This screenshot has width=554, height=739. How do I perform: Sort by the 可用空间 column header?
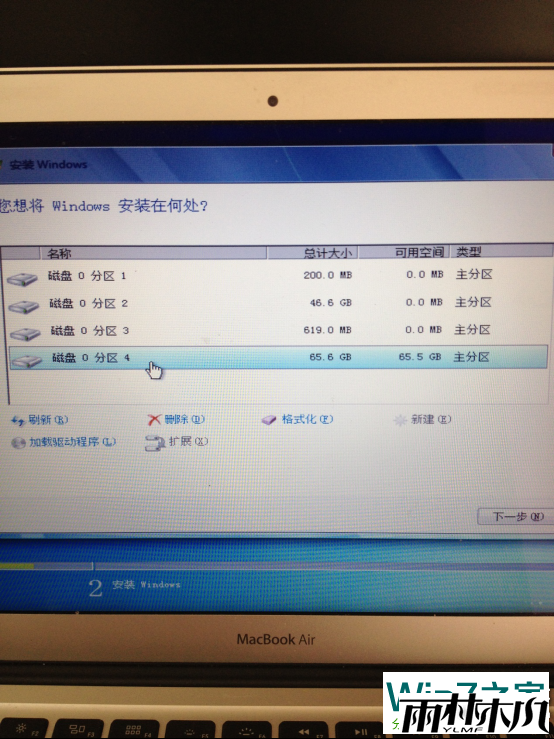pyautogui.click(x=404, y=252)
